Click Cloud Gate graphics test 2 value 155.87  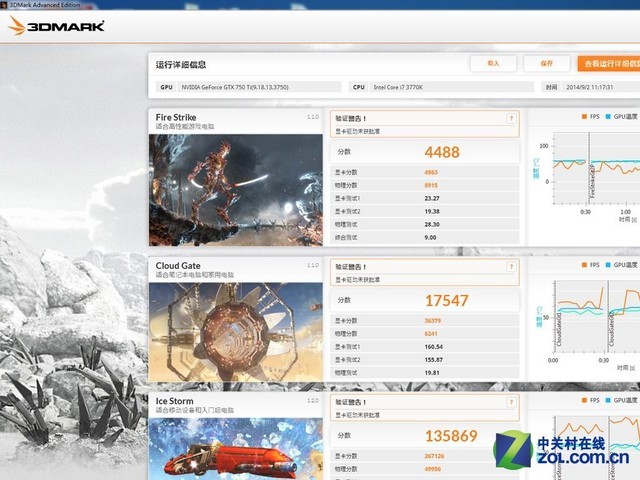433,360
